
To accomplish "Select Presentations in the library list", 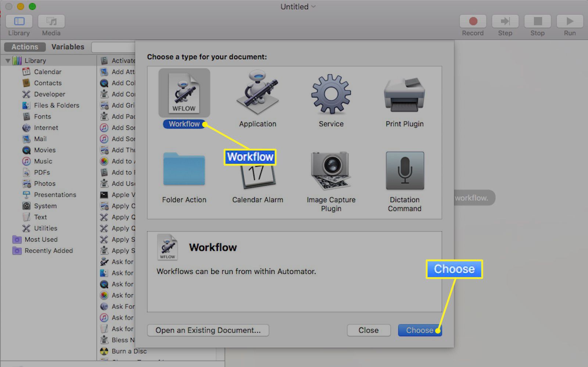I will point(55,195).
